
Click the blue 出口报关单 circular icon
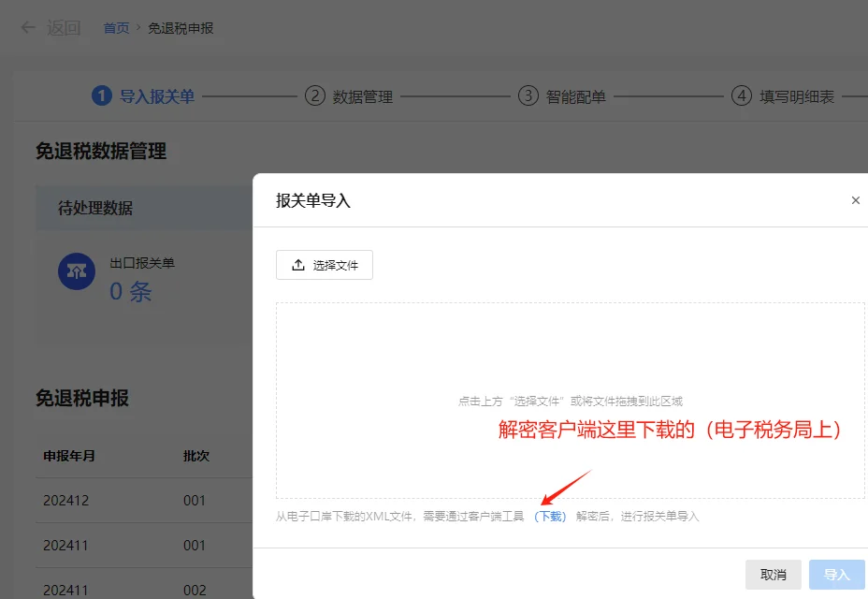[x=76, y=271]
